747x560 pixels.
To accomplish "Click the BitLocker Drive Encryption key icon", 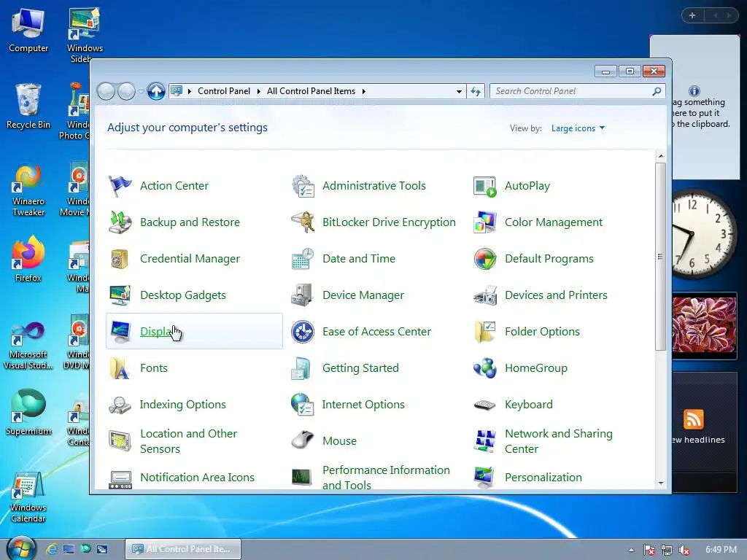I will coord(303,222).
